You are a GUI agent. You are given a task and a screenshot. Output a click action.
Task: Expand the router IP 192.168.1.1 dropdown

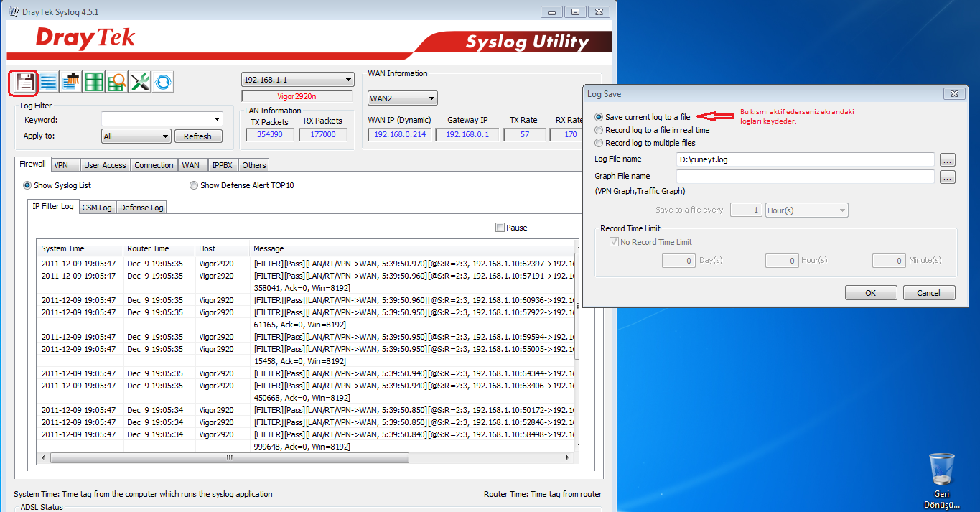[x=348, y=80]
